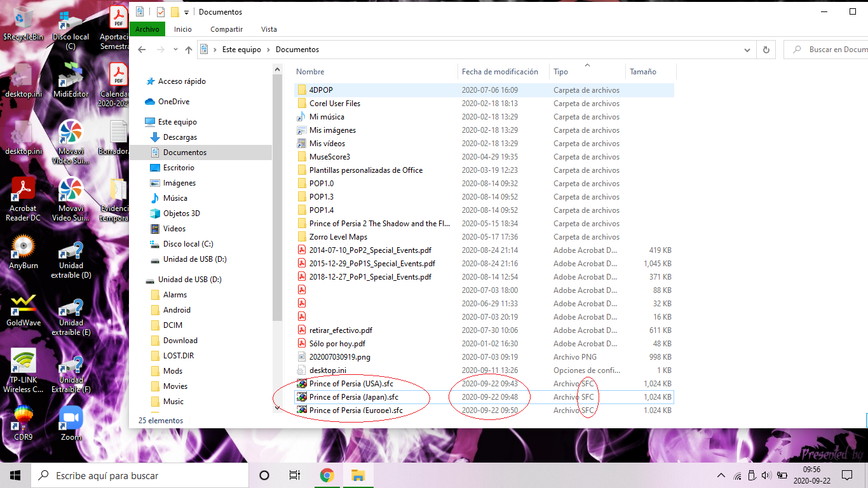
Task: Sort by the Tipo column header
Action: (x=587, y=72)
